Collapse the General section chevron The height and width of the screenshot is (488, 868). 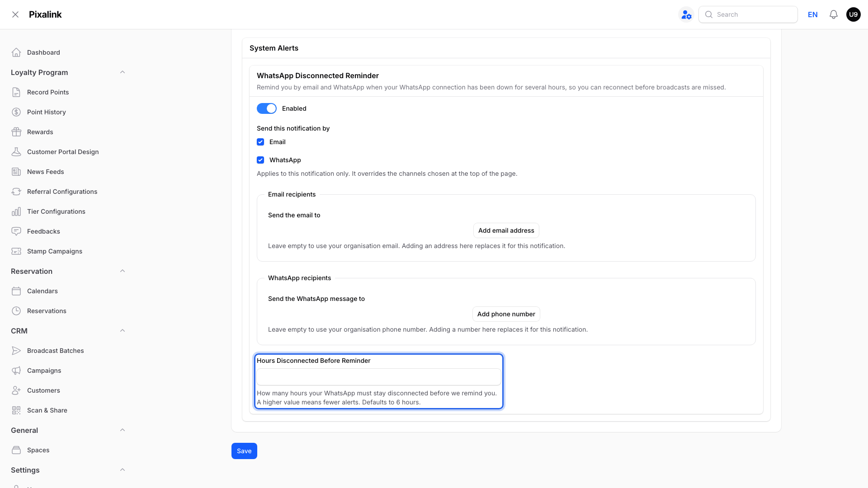click(x=123, y=430)
